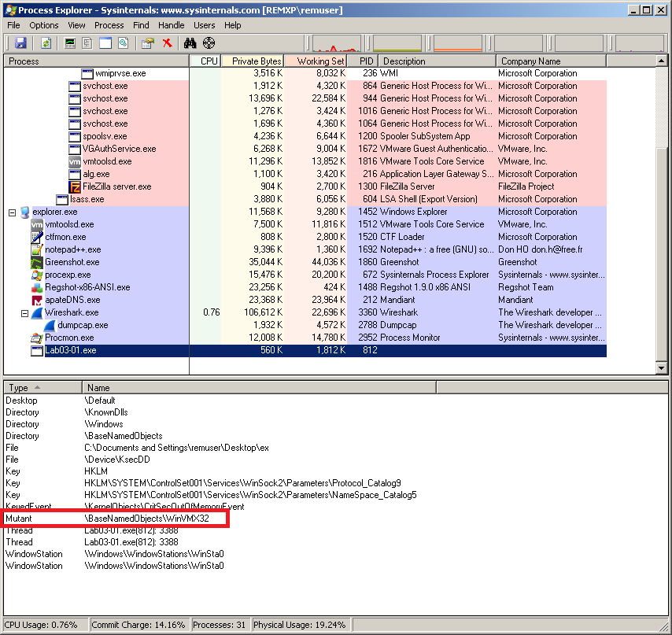Click the Greenshot process icon

[37, 262]
